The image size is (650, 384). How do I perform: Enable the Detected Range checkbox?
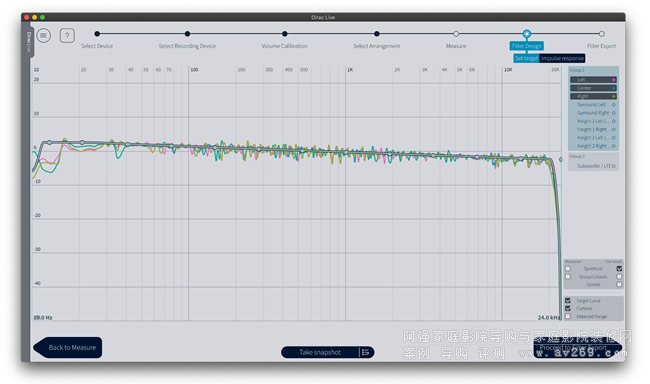(568, 316)
